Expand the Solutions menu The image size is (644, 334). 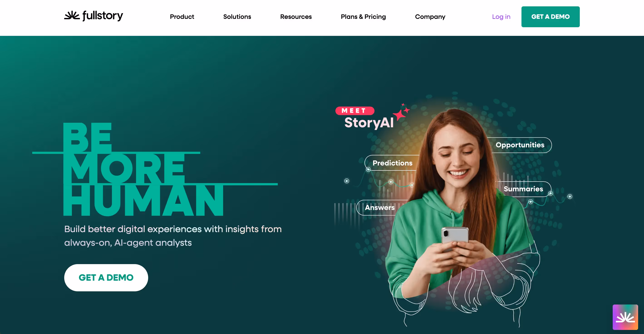(237, 17)
